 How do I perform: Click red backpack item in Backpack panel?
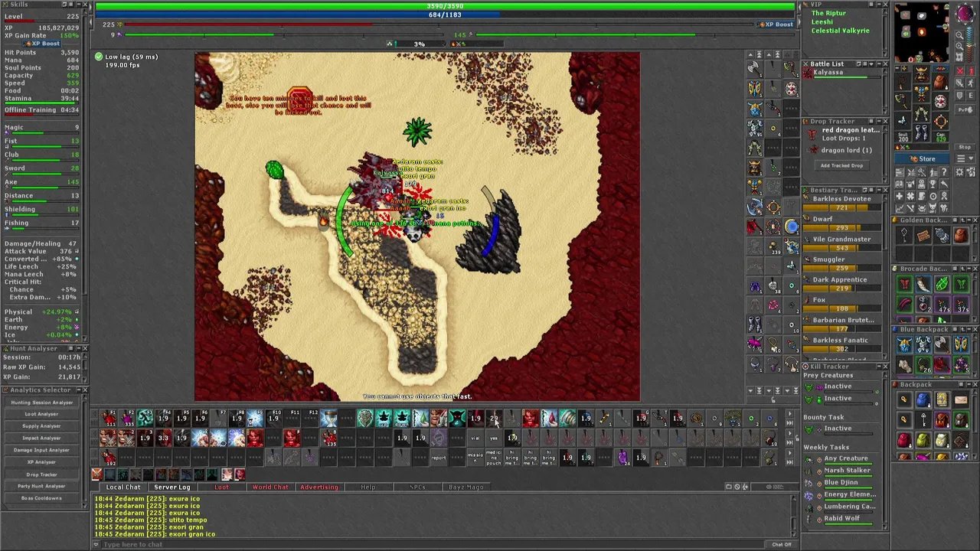pos(904,440)
